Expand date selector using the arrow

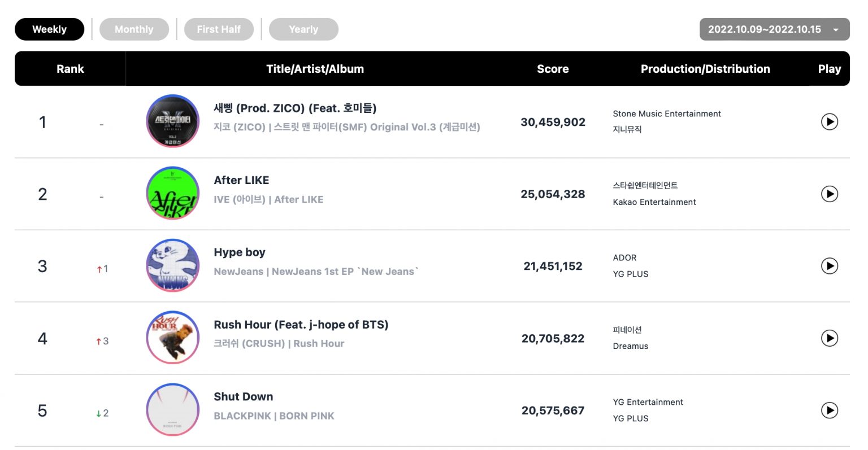click(836, 30)
